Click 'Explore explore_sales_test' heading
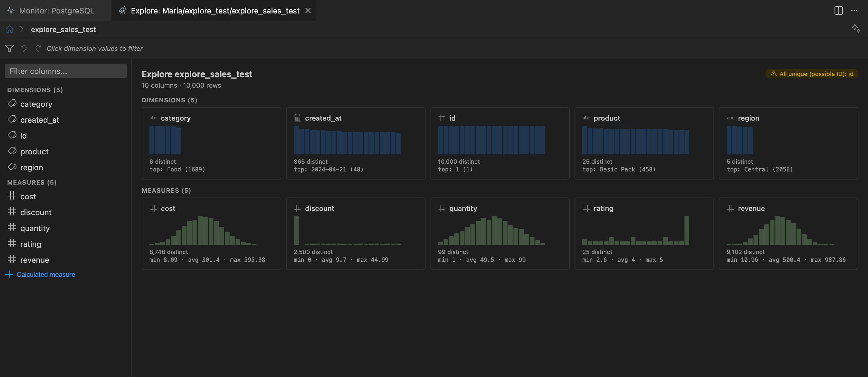This screenshot has height=377, width=868. [x=197, y=74]
